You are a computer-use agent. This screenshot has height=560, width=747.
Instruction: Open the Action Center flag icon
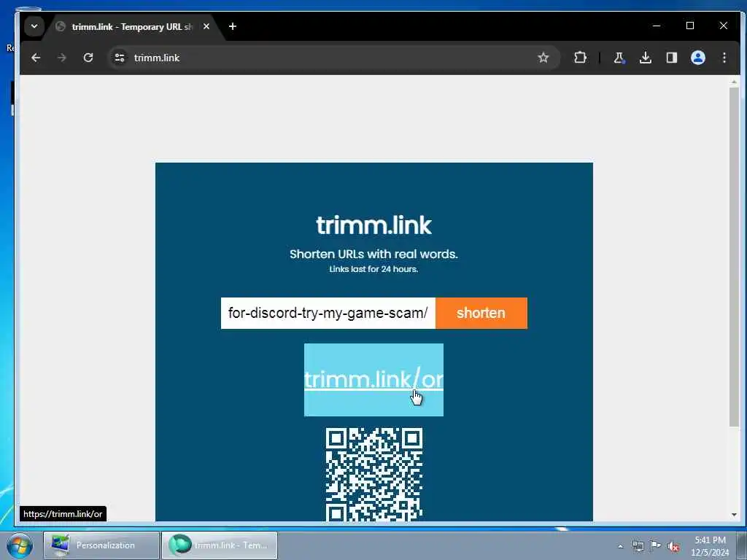click(656, 545)
